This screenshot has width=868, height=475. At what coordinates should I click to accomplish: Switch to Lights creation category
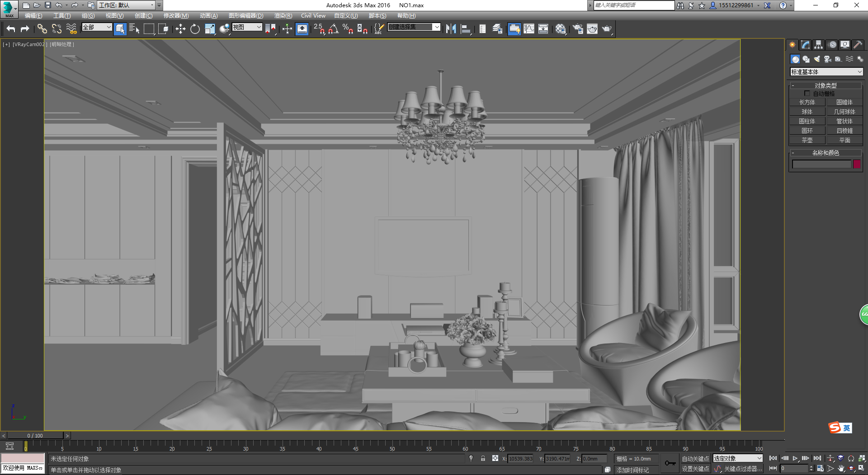point(817,59)
